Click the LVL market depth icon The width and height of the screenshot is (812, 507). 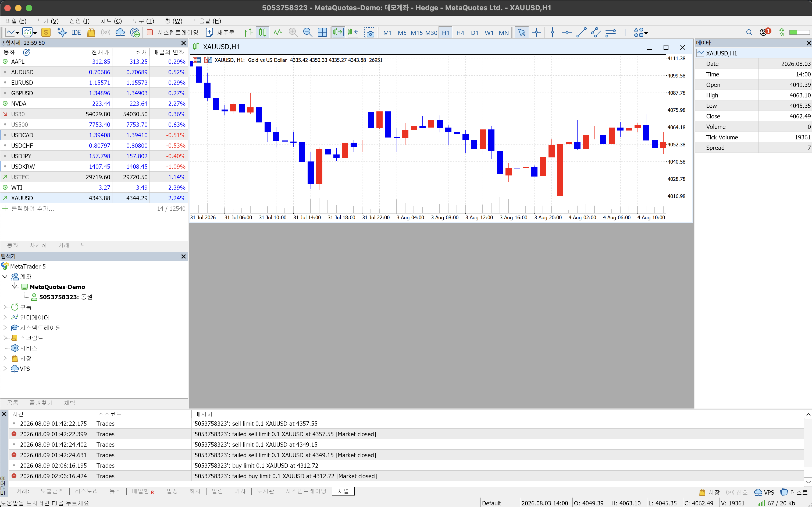[x=782, y=33]
